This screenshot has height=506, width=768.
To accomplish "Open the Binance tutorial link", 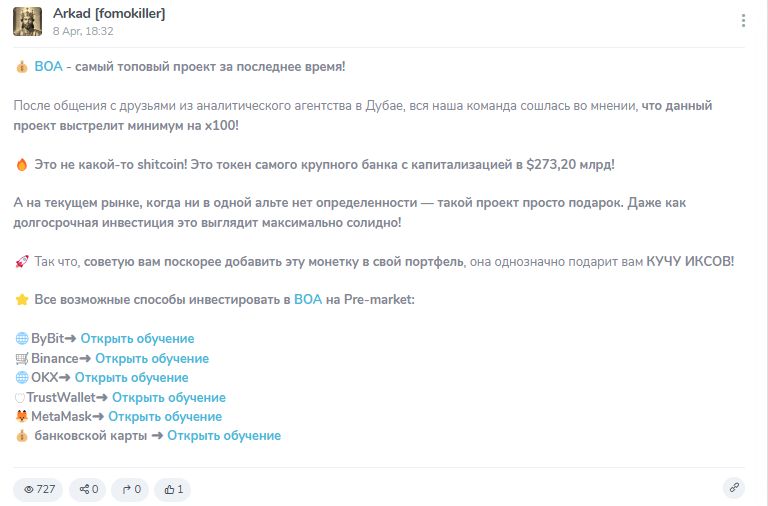I will pos(152,359).
